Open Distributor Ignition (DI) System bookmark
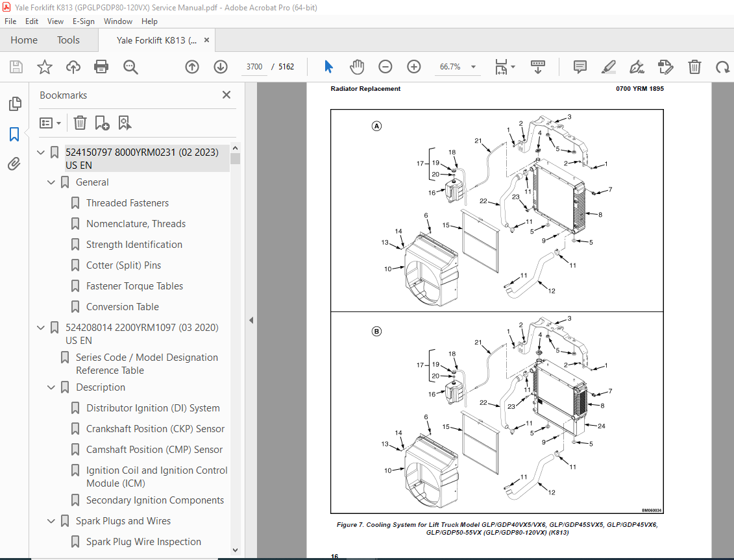Viewport: 734px width, 560px height. pyautogui.click(x=153, y=408)
